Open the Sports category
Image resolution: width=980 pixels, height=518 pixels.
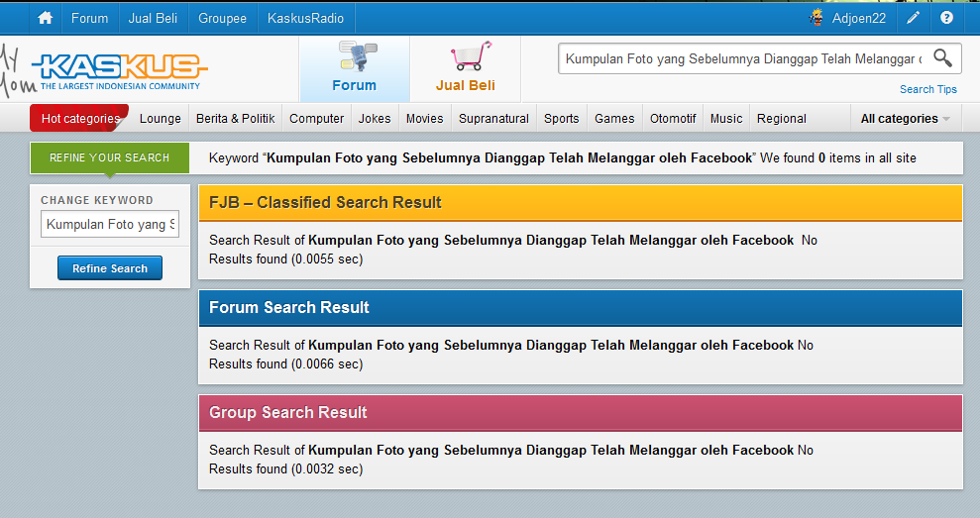pos(561,118)
